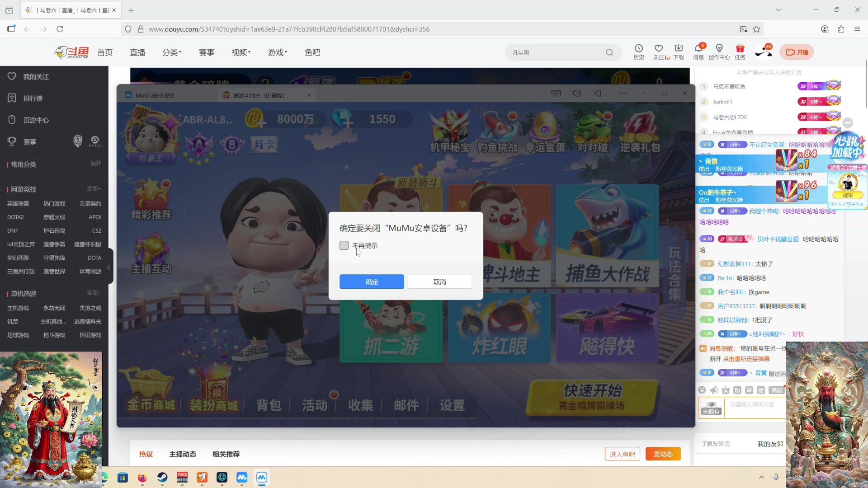Expand the 游戏 dropdown menu
The width and height of the screenshot is (868, 488).
point(278,52)
